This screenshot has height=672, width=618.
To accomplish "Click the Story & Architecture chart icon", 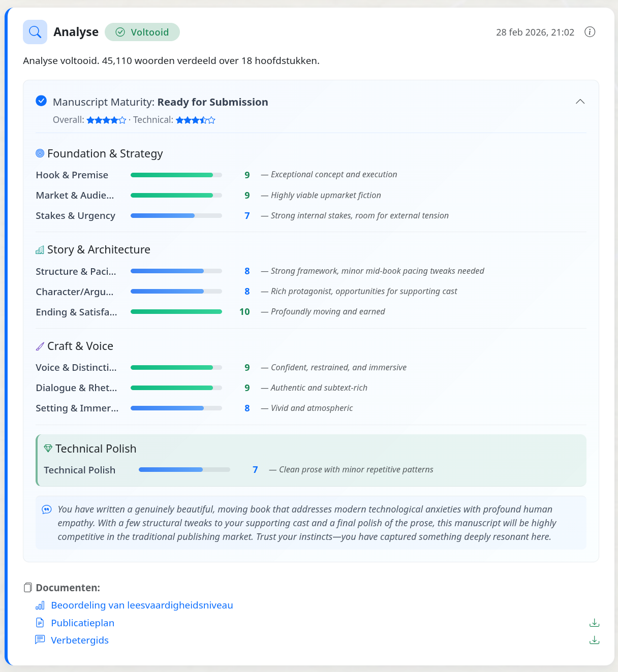I will point(40,250).
